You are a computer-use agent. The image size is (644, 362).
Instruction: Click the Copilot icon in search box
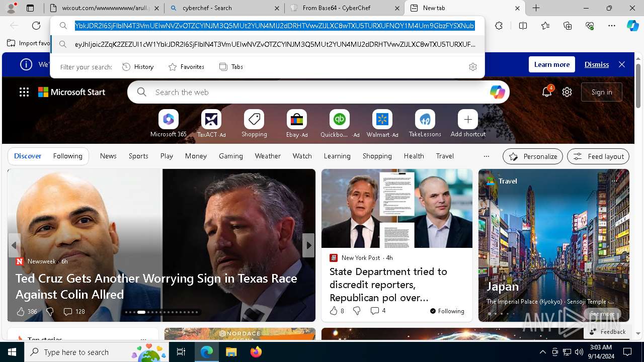tap(497, 92)
